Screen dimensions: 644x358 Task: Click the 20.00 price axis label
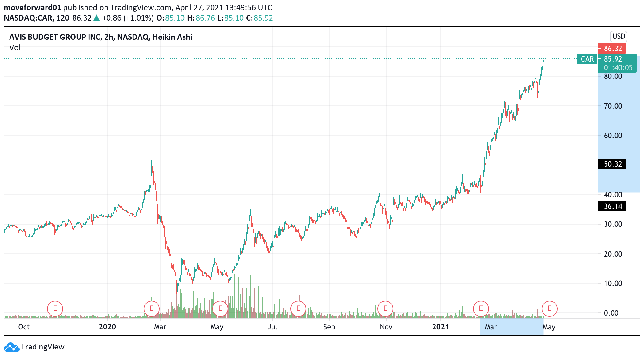coord(613,254)
